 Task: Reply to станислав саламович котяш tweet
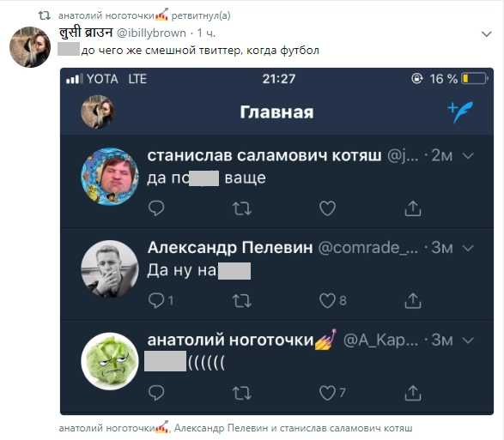tap(156, 208)
